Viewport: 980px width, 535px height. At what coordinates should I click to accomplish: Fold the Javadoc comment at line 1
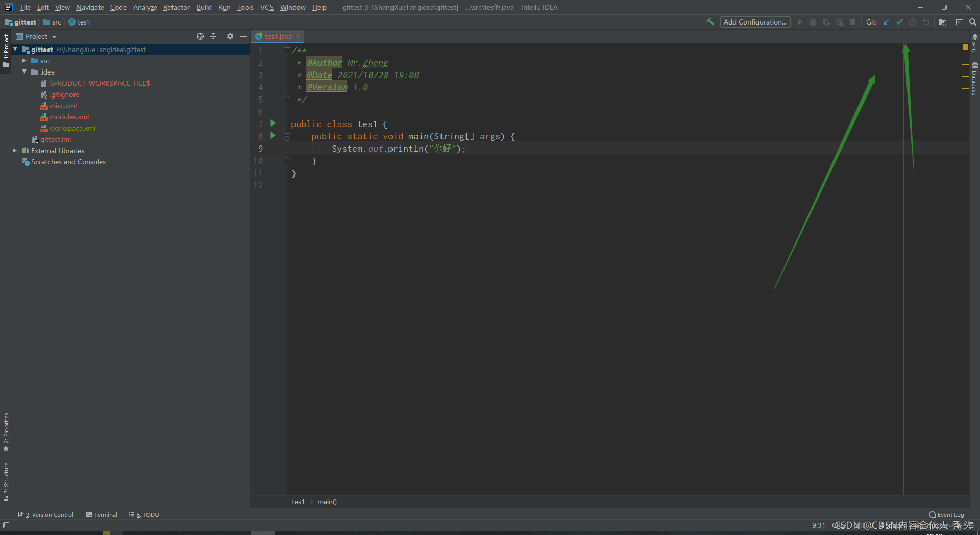point(287,51)
